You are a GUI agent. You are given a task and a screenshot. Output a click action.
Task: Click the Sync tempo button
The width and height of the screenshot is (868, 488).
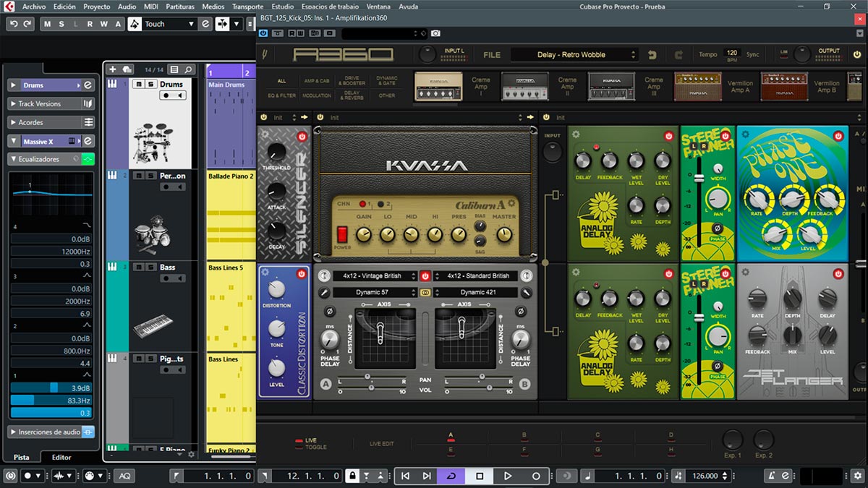(753, 54)
